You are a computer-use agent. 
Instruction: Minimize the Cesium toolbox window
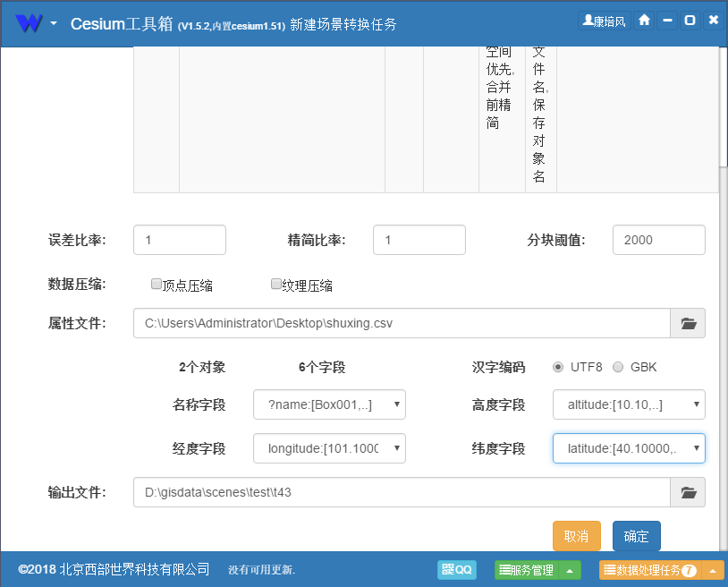(667, 21)
